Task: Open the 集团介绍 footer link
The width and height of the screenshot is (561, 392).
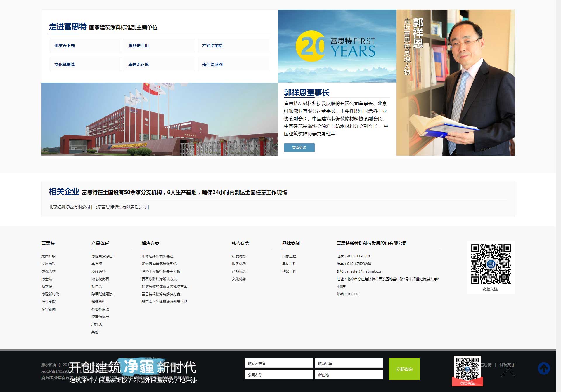Action: tap(49, 256)
